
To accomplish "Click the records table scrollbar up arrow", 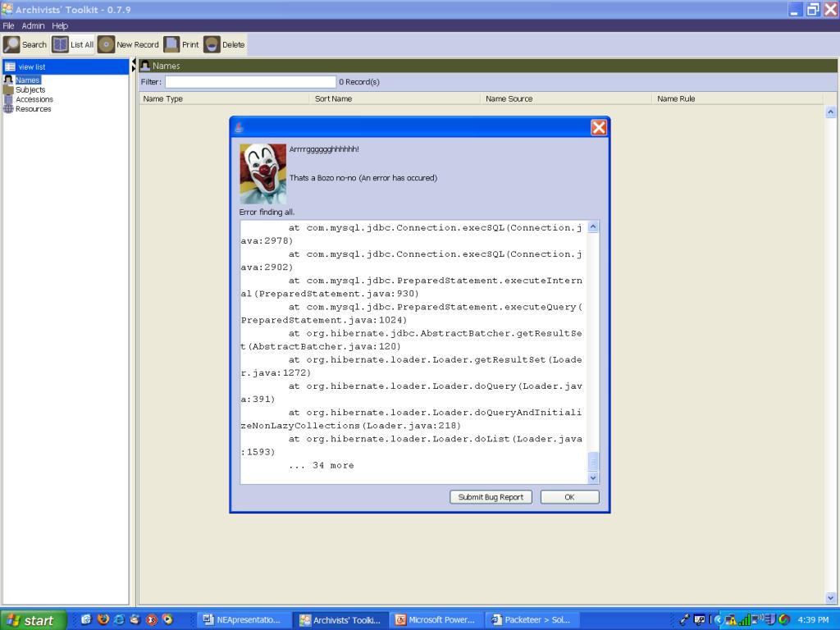I will coord(831,112).
